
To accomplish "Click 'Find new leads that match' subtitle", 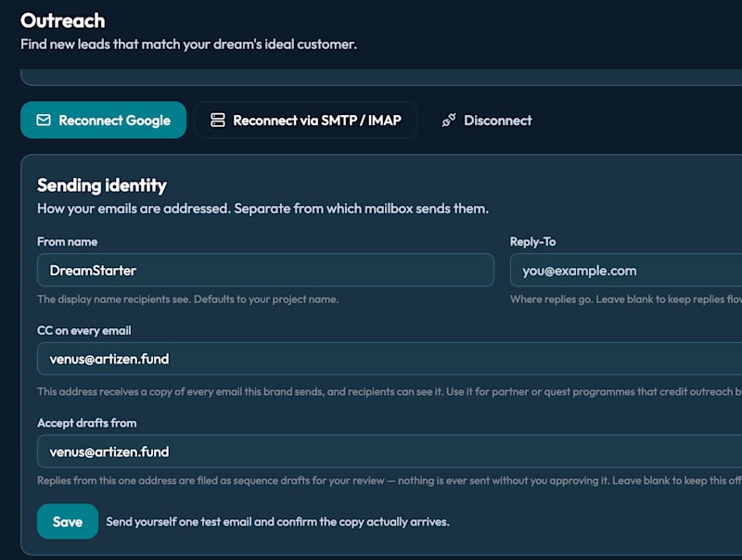I will click(x=189, y=44).
